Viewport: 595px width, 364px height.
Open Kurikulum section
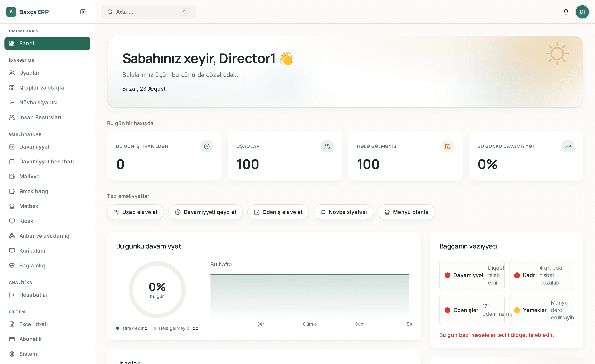(47, 251)
